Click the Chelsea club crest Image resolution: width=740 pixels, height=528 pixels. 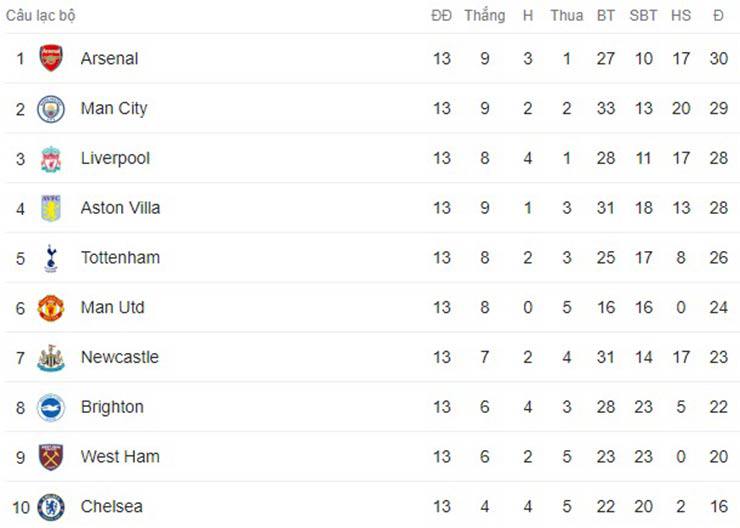coord(51,507)
